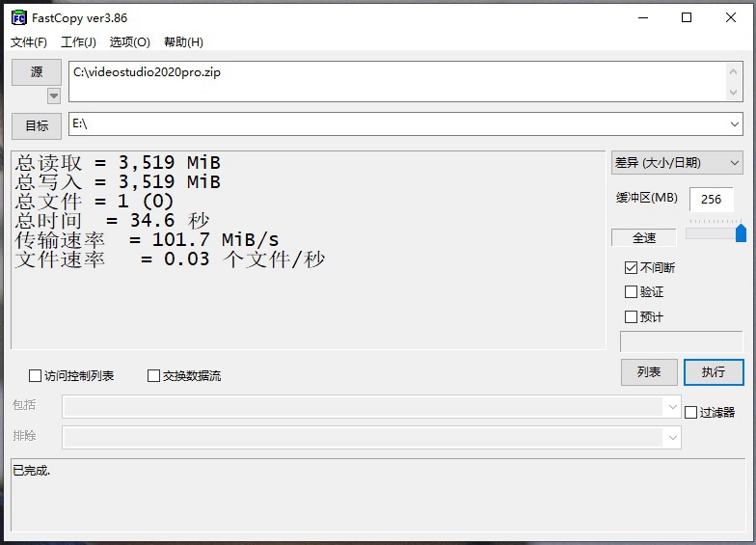Click the 源 source button

[37, 72]
